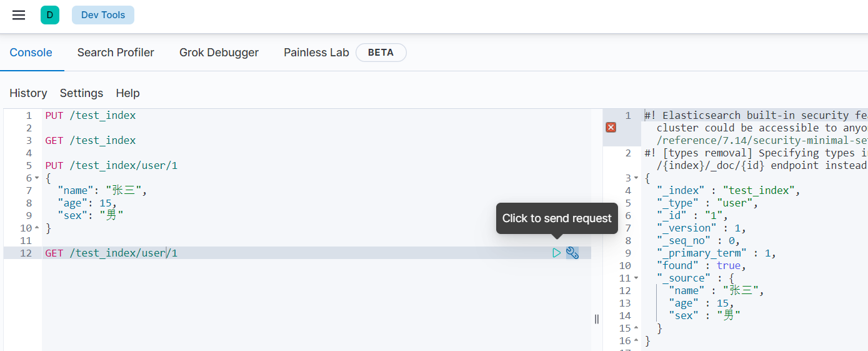Open the Painless Lab tab
Screen dimensions: 868x351
316,53
